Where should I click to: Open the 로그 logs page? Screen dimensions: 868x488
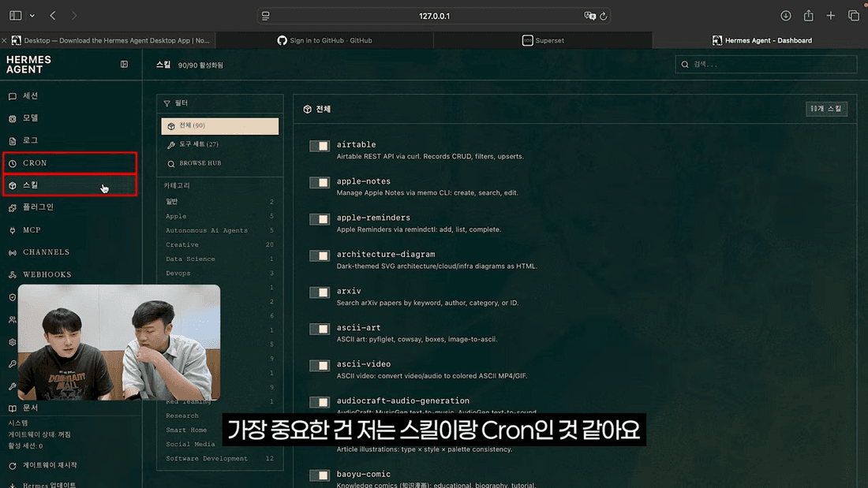(x=31, y=140)
